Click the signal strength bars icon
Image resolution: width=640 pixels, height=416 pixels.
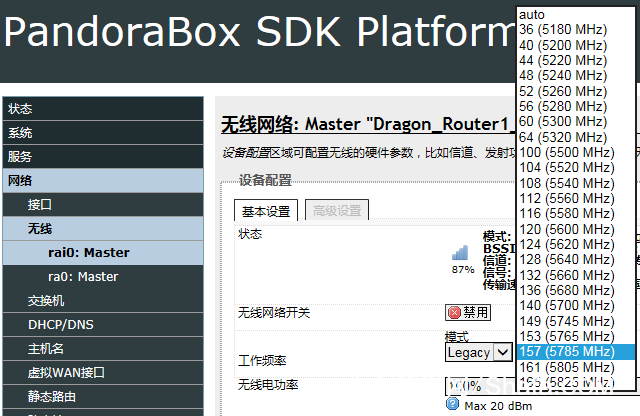coord(460,253)
